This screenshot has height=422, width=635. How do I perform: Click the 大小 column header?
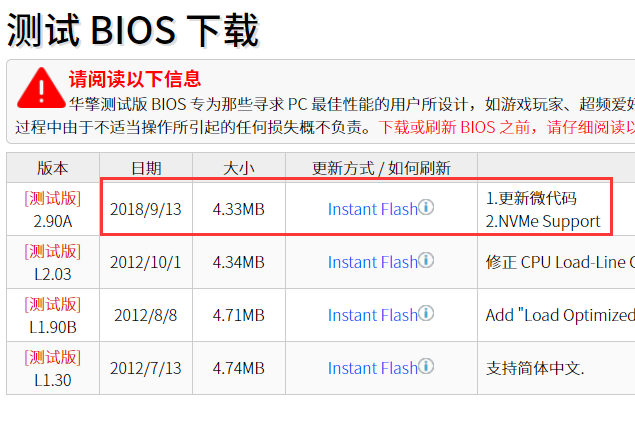239,168
